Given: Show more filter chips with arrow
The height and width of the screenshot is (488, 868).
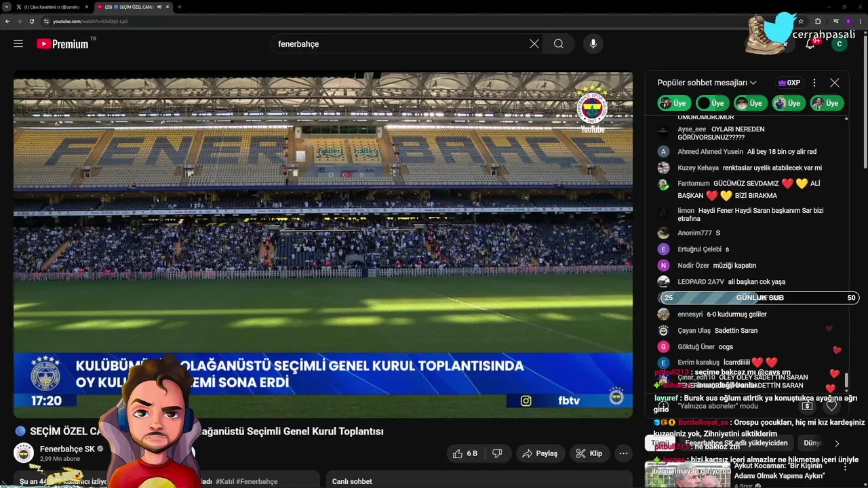Looking at the screenshot, I should [837, 443].
